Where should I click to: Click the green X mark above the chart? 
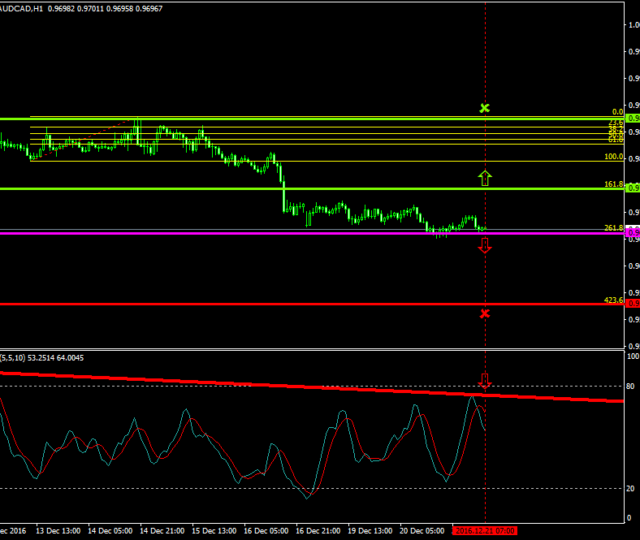pos(485,107)
